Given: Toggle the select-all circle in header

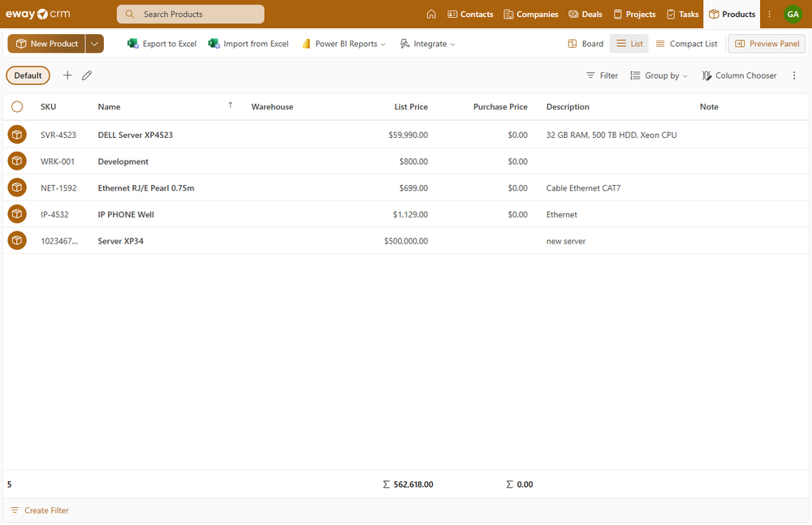Looking at the screenshot, I should (x=17, y=106).
